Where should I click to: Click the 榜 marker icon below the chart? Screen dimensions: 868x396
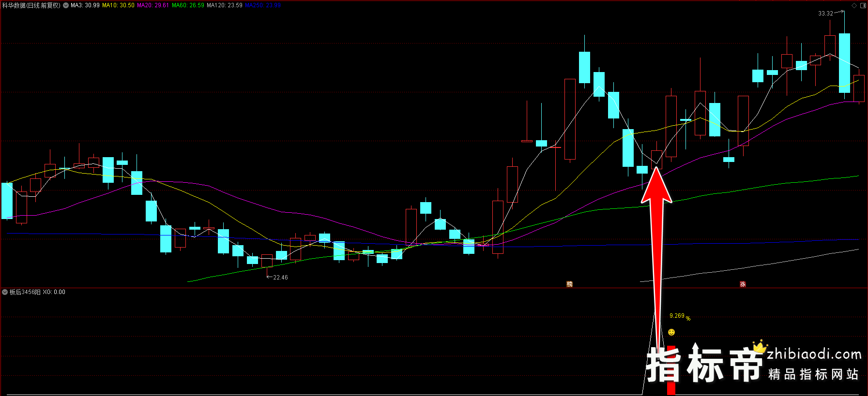[x=569, y=284]
